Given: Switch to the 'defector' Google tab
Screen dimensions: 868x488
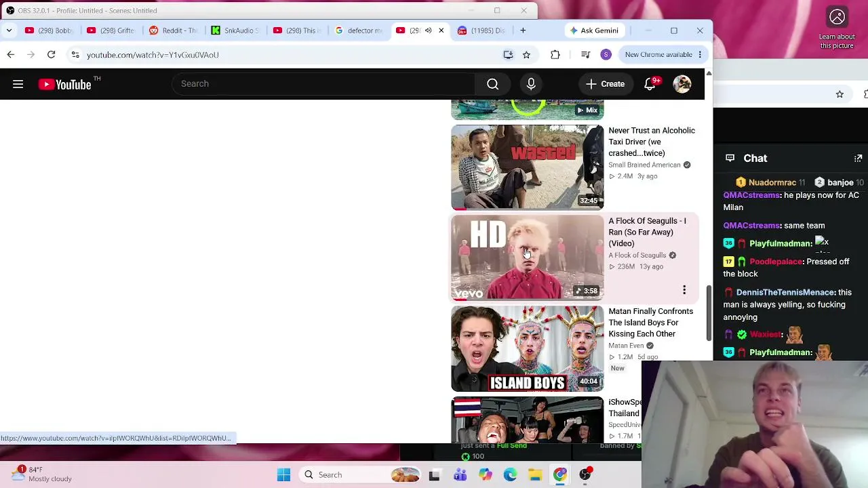Looking at the screenshot, I should tap(359, 30).
